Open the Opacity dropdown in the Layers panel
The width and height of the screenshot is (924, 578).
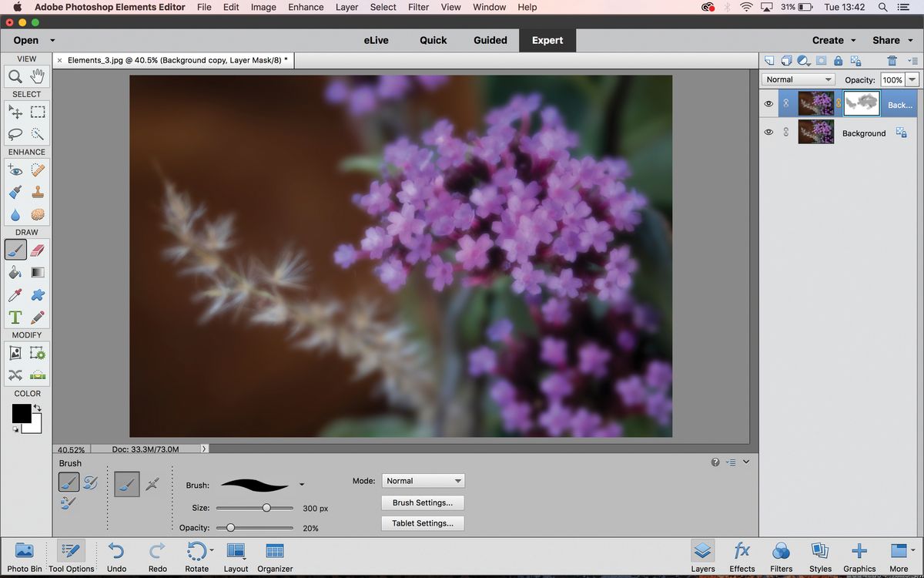coord(912,79)
